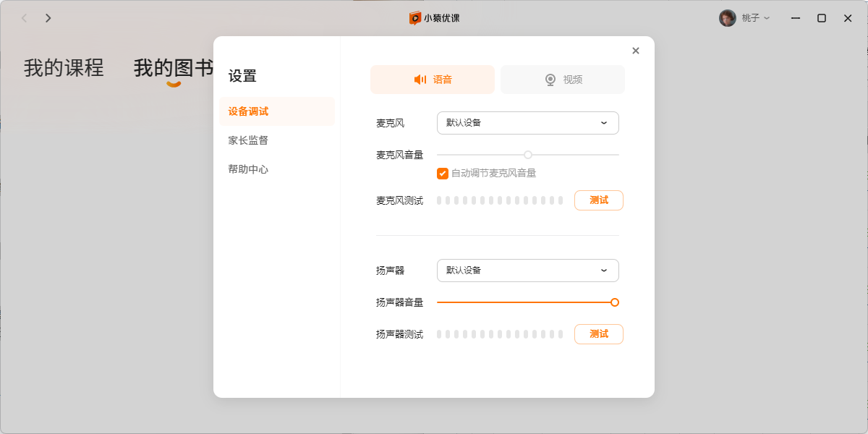Image resolution: width=868 pixels, height=434 pixels.
Task: Select 帮助中心 in the settings sidebar
Action: (249, 169)
